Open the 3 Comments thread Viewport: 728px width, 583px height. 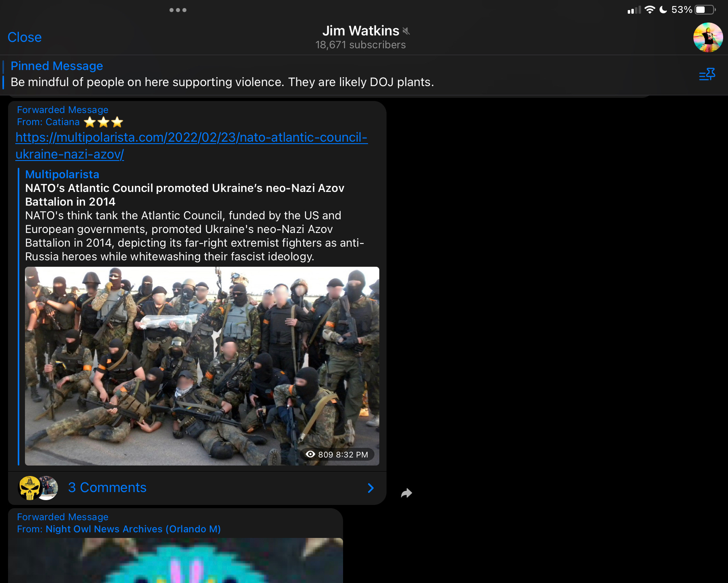107,488
